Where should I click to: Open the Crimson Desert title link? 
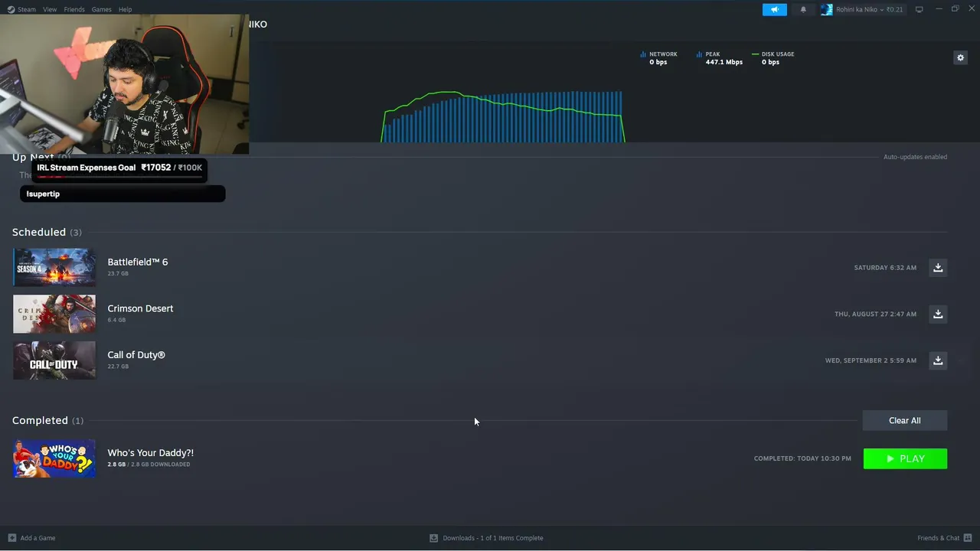click(140, 308)
